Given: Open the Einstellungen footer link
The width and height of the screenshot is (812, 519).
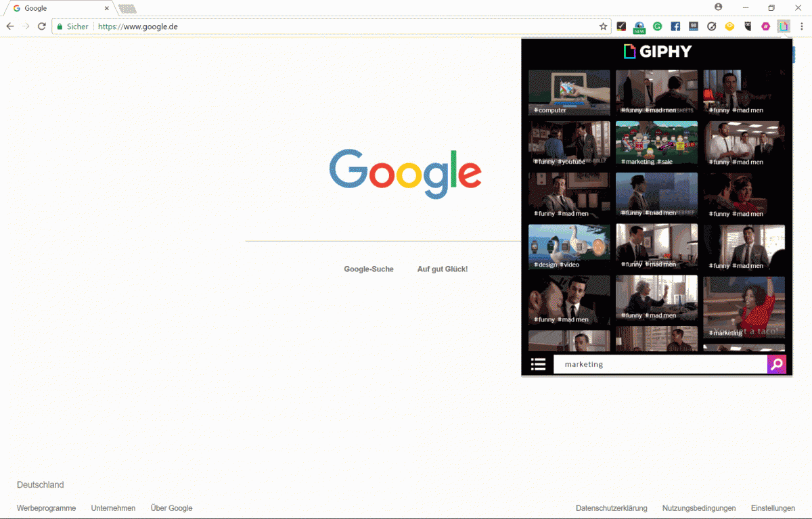Looking at the screenshot, I should 773,508.
